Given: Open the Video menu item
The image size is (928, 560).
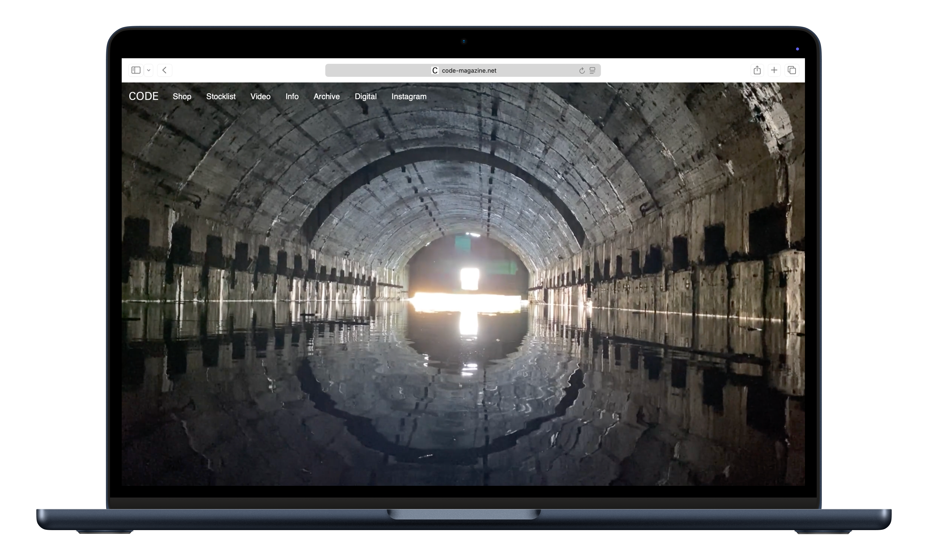Looking at the screenshot, I should 260,96.
